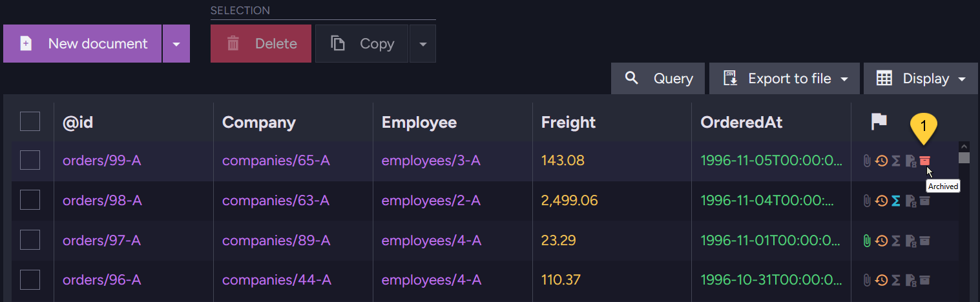Click the OrderedAt column header

pyautogui.click(x=742, y=122)
